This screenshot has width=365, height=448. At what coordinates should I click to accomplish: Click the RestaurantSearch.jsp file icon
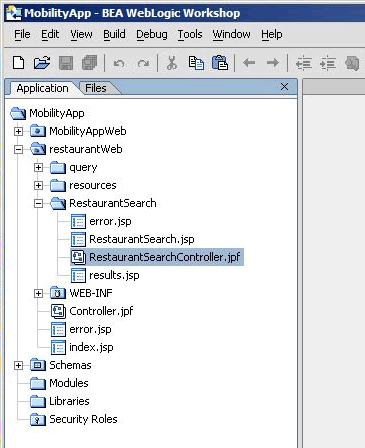point(78,239)
